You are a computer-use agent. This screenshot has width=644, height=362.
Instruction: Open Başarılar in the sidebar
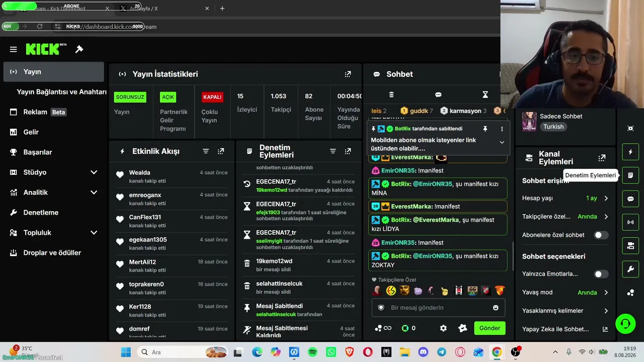click(x=53, y=152)
